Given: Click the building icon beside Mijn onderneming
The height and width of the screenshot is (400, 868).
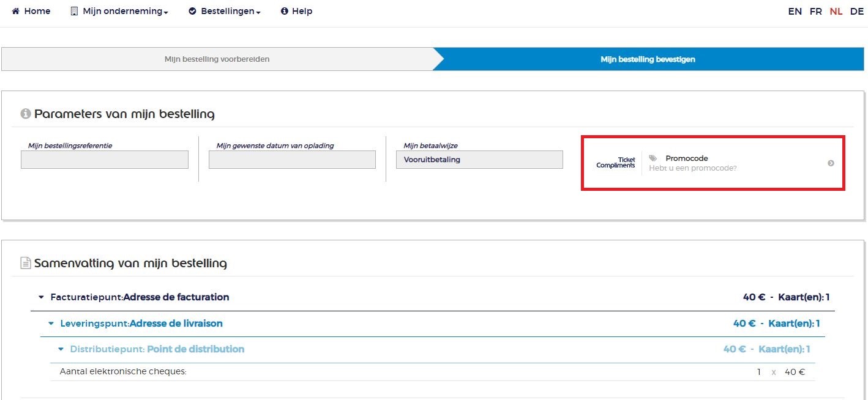Looking at the screenshot, I should pos(74,11).
